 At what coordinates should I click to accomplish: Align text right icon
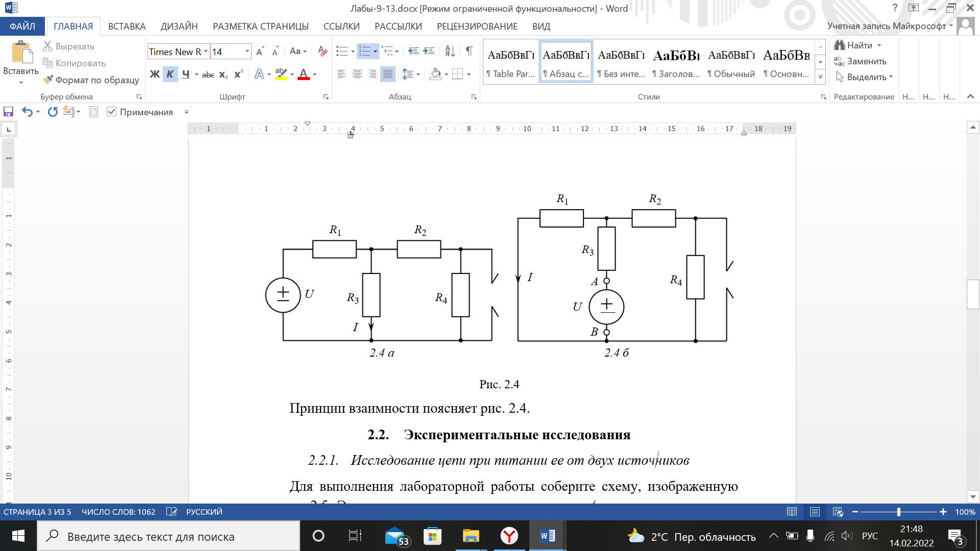click(373, 74)
